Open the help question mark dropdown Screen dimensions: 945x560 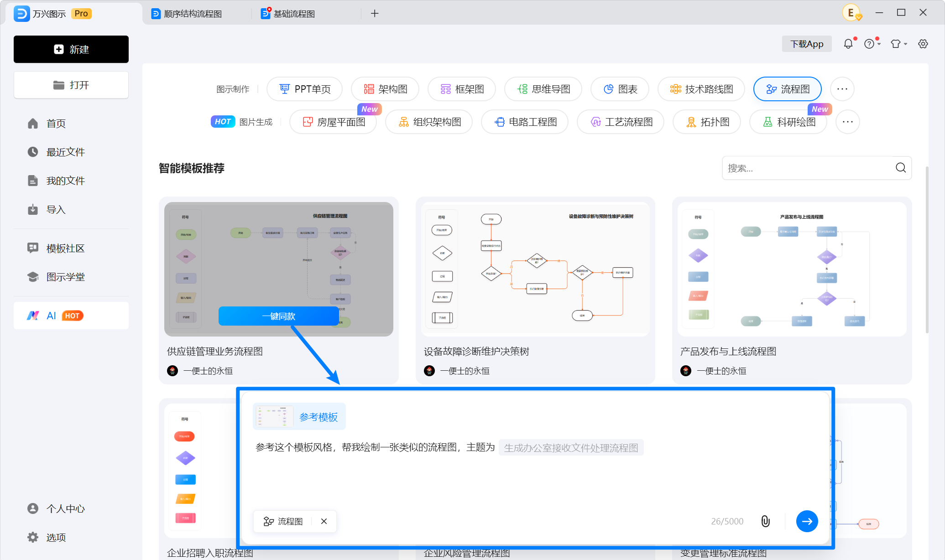tap(872, 44)
